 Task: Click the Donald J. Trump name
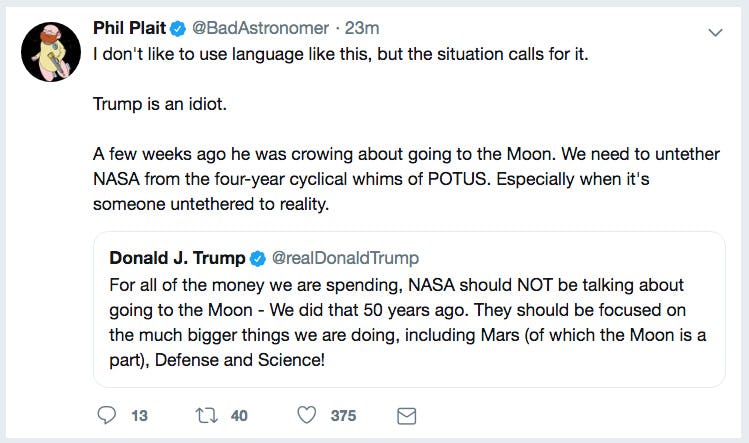tap(177, 258)
